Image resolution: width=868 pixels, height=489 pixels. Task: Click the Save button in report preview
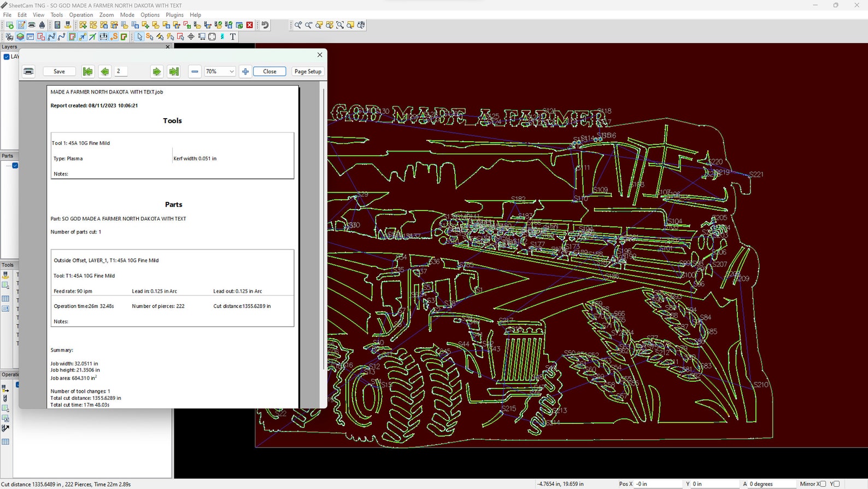tap(59, 72)
